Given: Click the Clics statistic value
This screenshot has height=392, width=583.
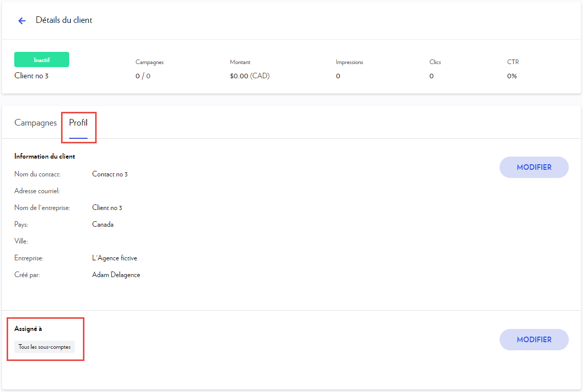Looking at the screenshot, I should [x=431, y=76].
